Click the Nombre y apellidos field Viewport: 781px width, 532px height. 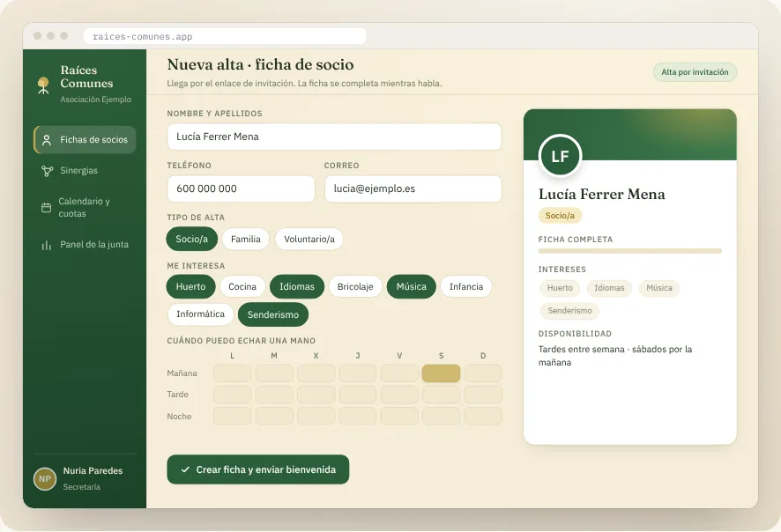tap(334, 137)
